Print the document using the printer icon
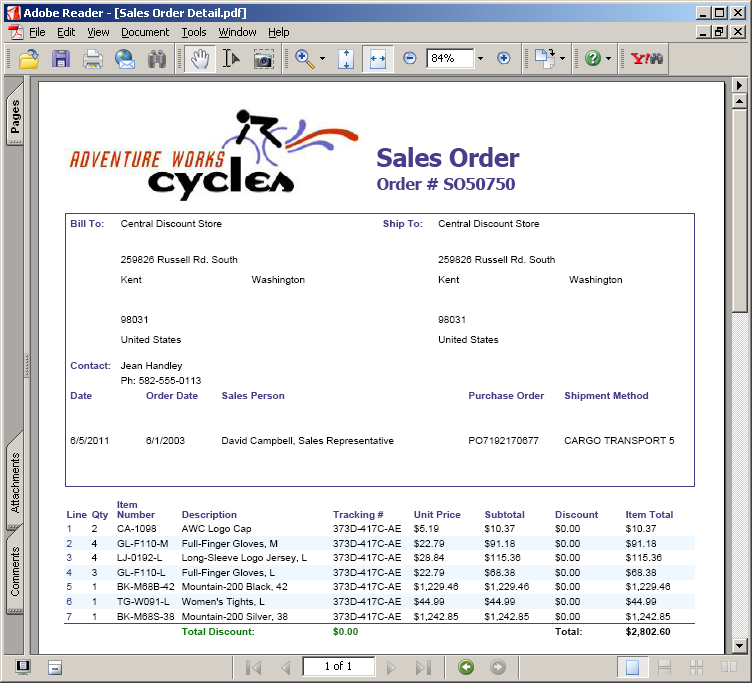 (x=93, y=59)
